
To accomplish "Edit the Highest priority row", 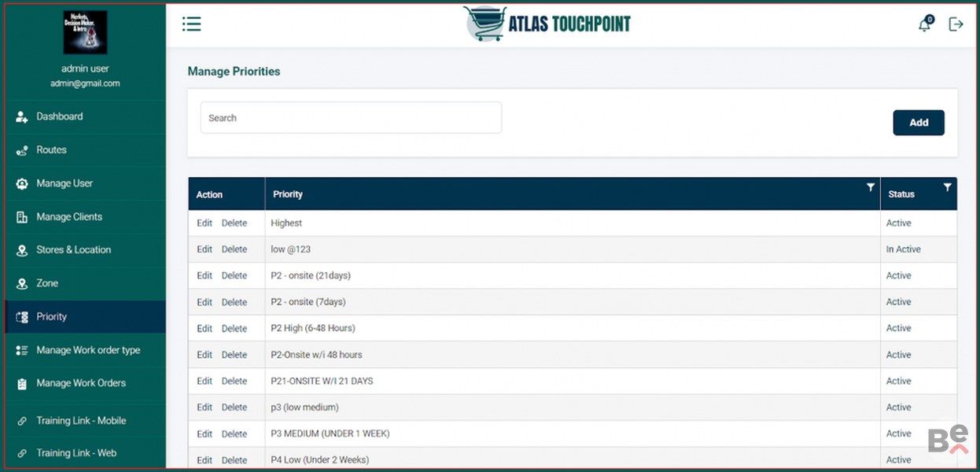I will 204,223.
